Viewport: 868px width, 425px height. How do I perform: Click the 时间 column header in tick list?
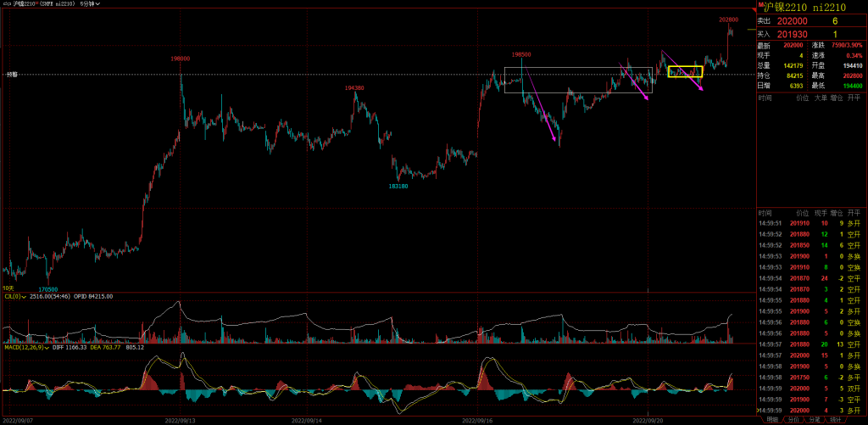[x=765, y=213]
